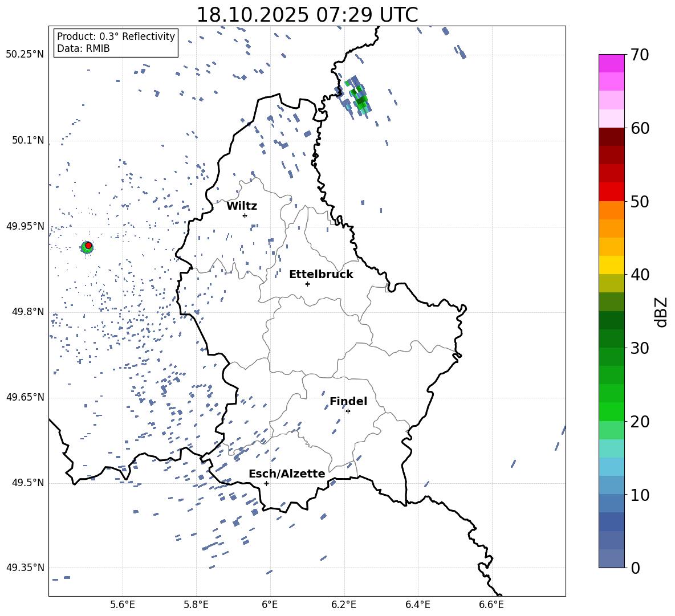
Task: Click the green echo cluster in the northeast
Action: [359, 97]
